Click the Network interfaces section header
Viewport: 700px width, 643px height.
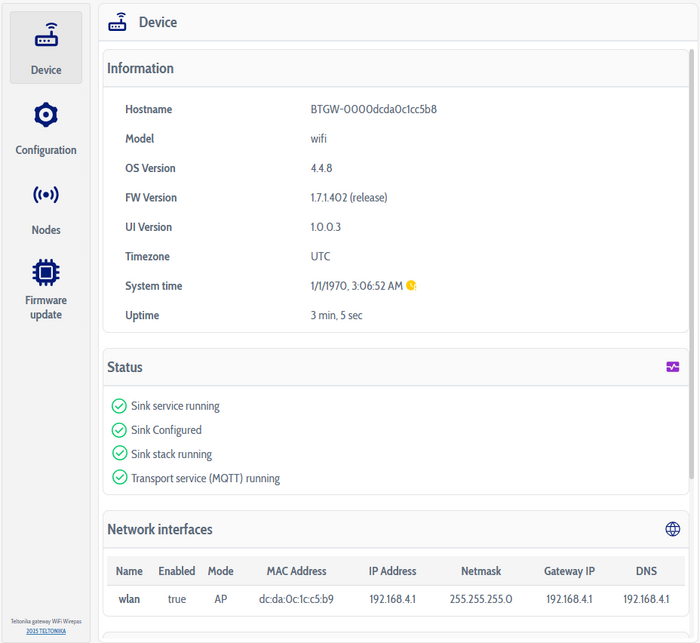point(160,529)
